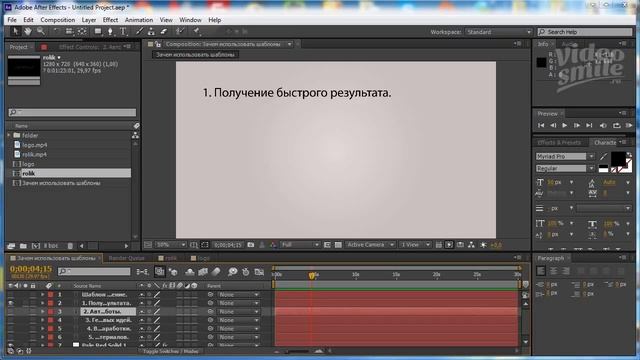Viewport: 640px width, 360px height.
Task: Click the current time indicator marker
Action: pyautogui.click(x=312, y=276)
